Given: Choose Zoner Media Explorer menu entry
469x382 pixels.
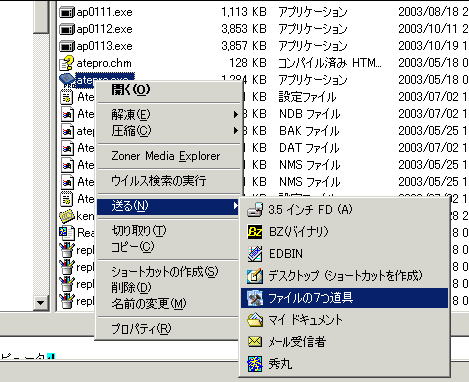Looking at the screenshot, I should (x=166, y=156).
